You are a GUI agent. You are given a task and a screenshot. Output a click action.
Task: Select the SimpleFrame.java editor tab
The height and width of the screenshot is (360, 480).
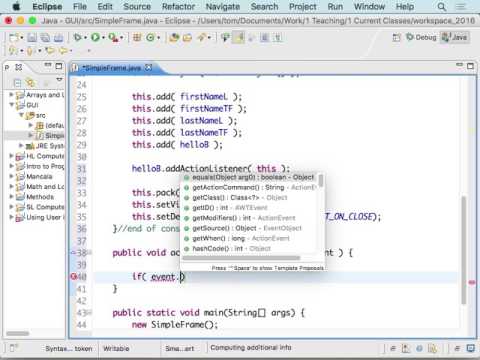tap(112, 68)
